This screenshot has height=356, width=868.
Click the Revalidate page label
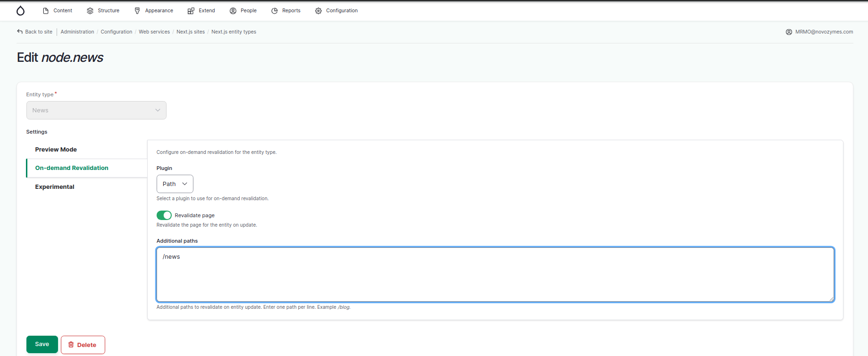click(194, 215)
